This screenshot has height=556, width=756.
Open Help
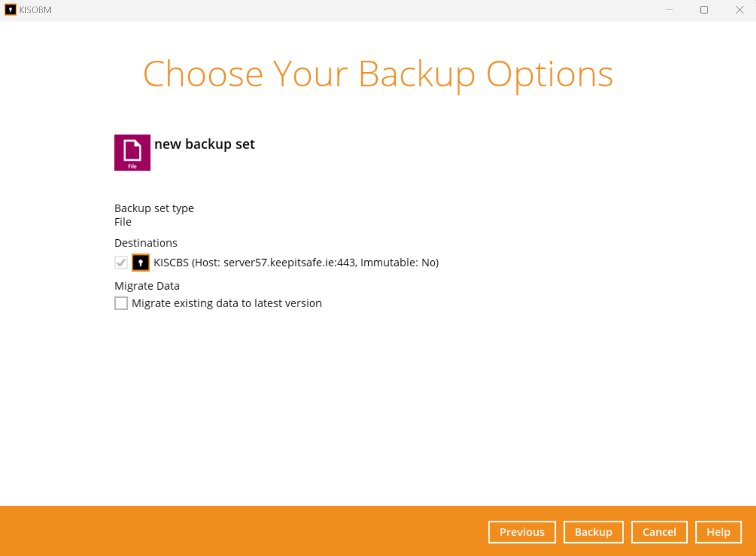point(718,532)
